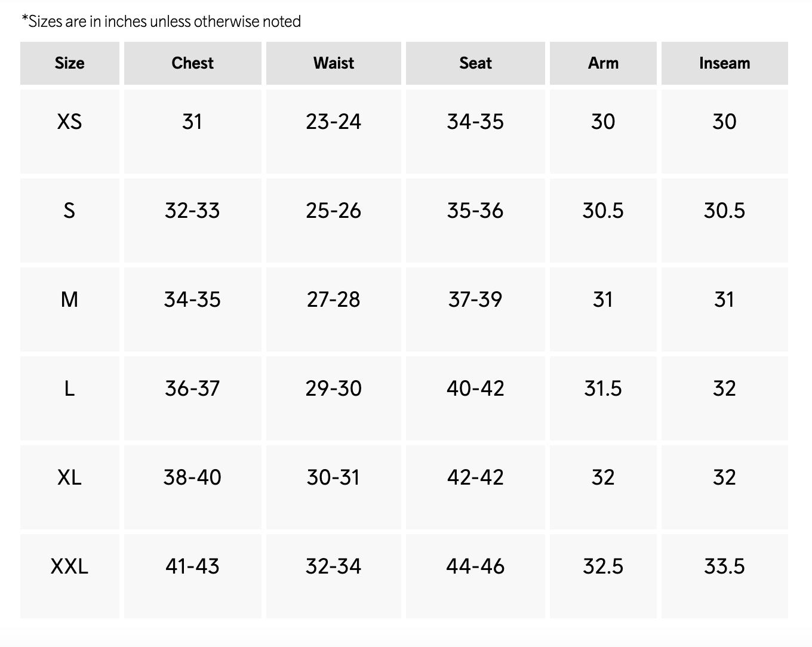Click the Waist column header

click(333, 63)
